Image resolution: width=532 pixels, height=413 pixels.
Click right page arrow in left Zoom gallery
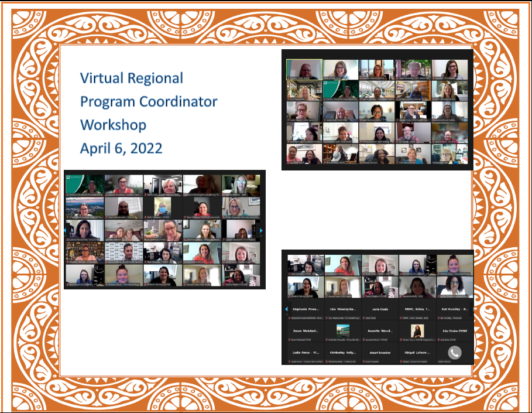(x=261, y=231)
